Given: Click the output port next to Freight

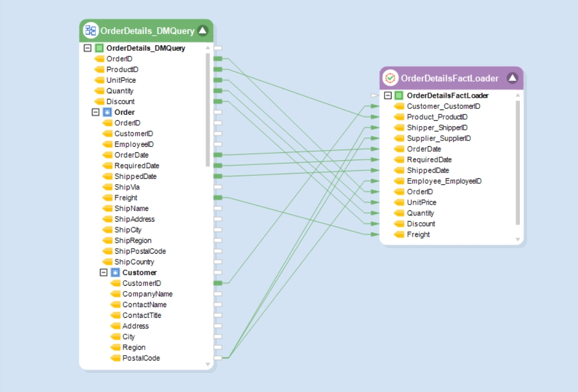Looking at the screenshot, I should 218,198.
